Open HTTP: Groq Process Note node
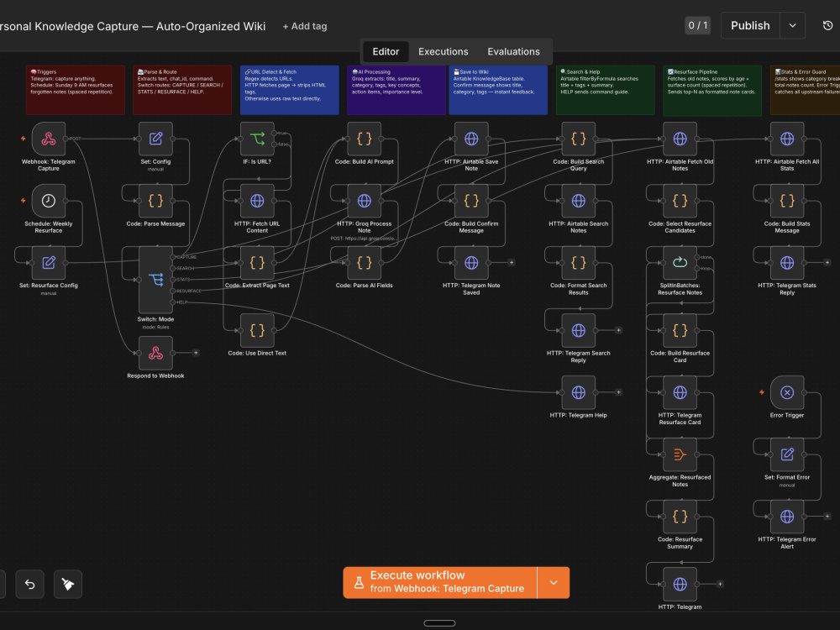The image size is (840, 630). (365, 201)
